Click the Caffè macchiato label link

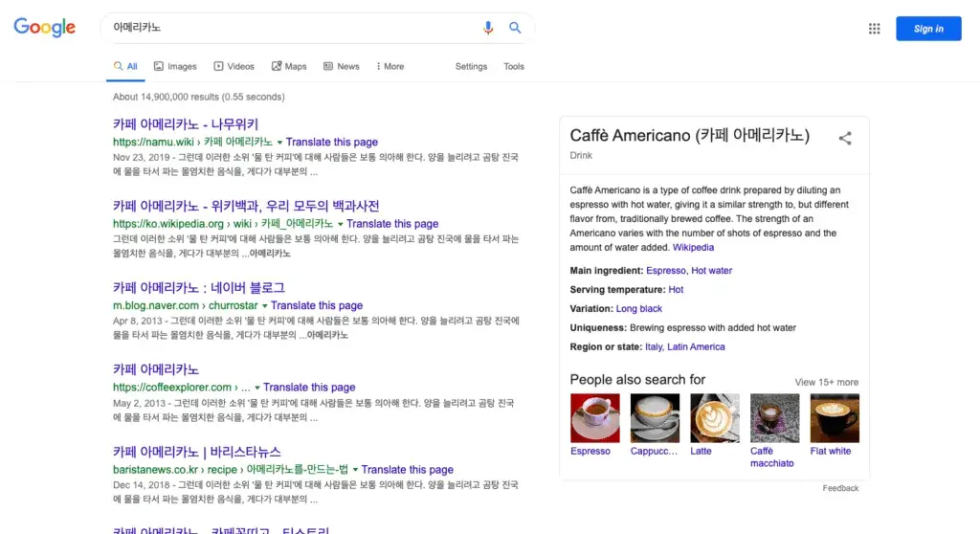coord(772,457)
